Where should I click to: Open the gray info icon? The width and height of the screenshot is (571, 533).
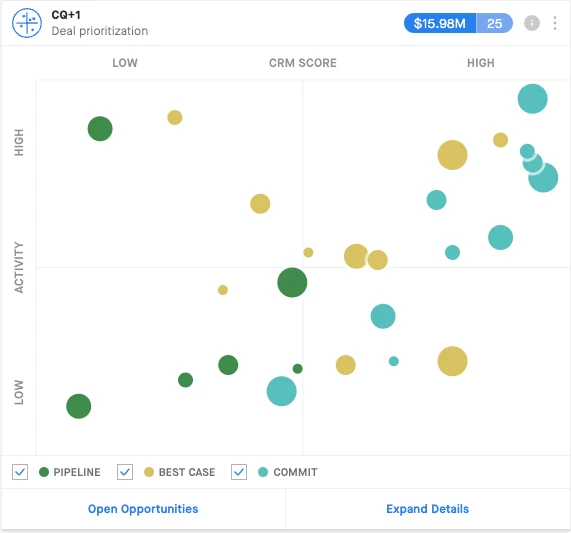(531, 23)
